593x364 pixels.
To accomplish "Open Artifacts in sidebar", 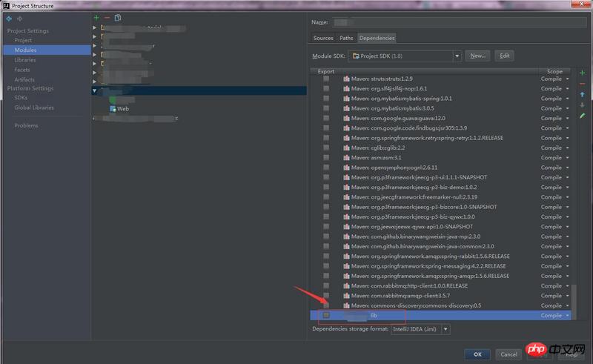I will point(24,79).
